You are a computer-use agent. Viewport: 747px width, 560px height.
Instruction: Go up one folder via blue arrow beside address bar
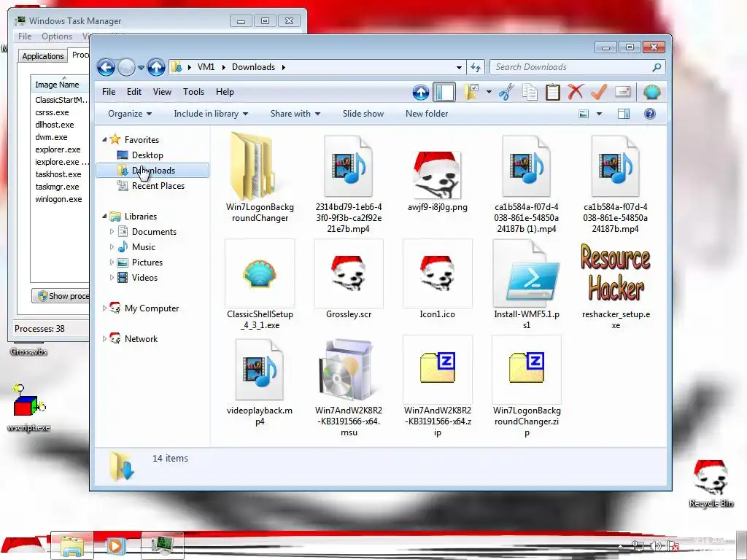click(156, 67)
